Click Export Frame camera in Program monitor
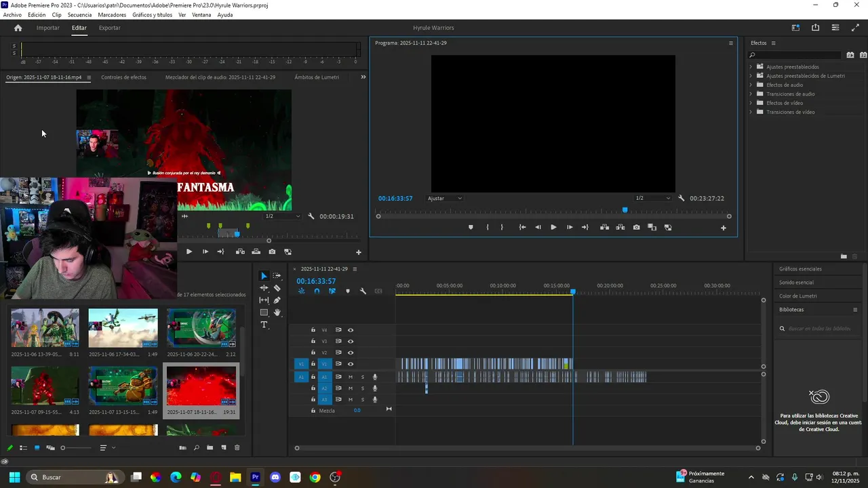Image resolution: width=868 pixels, height=488 pixels. click(x=636, y=228)
